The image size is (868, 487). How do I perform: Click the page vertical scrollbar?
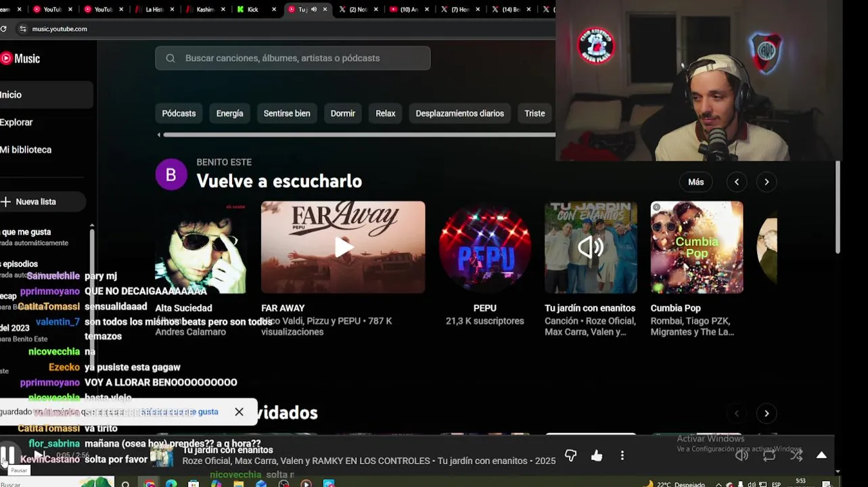(x=838, y=207)
